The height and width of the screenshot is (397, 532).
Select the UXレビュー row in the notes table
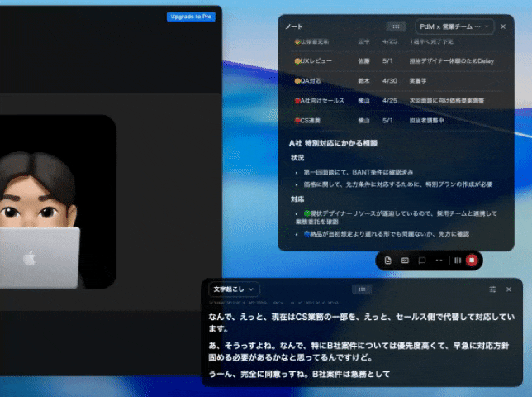point(396,61)
